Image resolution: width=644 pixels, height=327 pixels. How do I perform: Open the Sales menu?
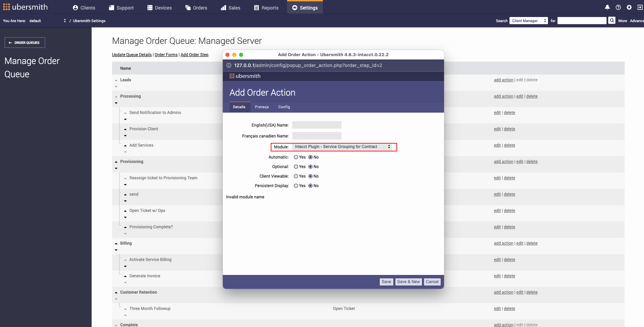[231, 7]
